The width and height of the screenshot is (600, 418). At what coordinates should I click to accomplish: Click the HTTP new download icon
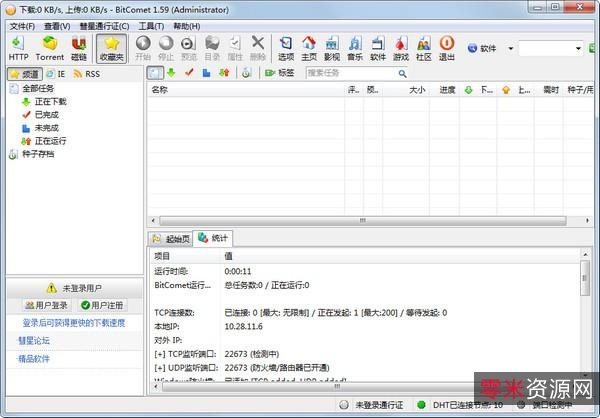coord(18,48)
